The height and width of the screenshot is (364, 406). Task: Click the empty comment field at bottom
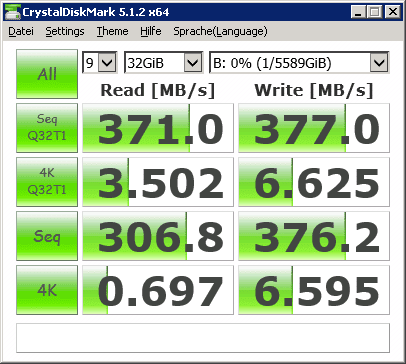coord(203,338)
